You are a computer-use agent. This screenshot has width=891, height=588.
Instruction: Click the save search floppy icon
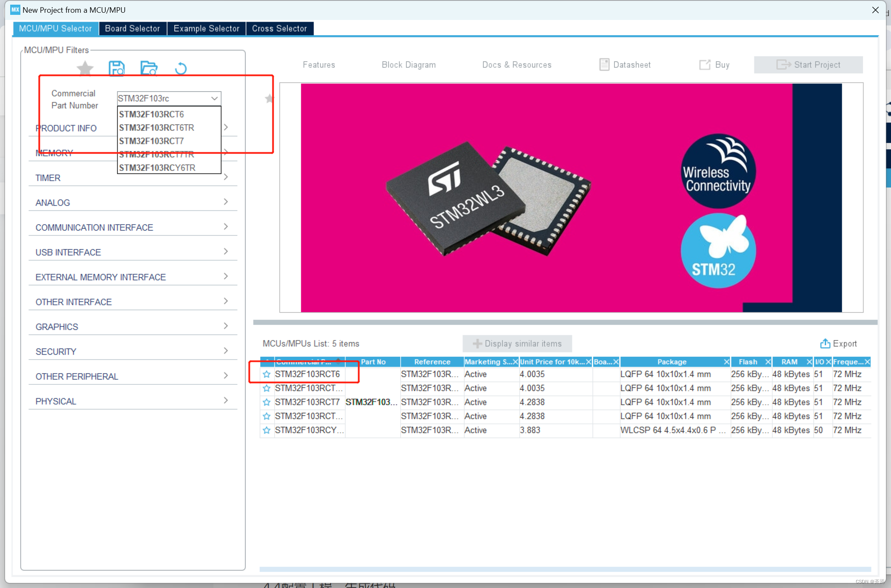point(117,68)
